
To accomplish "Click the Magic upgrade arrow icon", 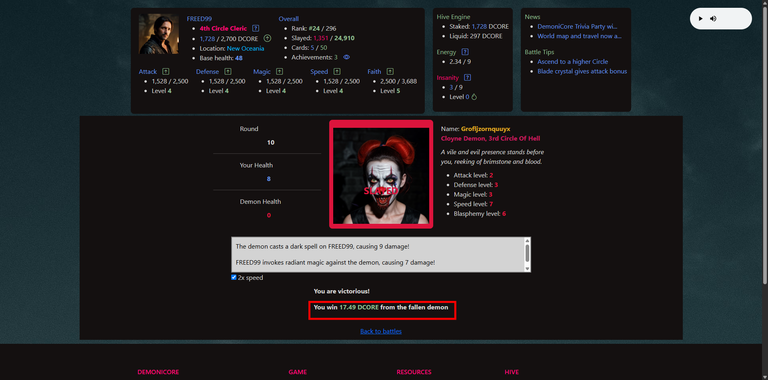I will coord(279,71).
